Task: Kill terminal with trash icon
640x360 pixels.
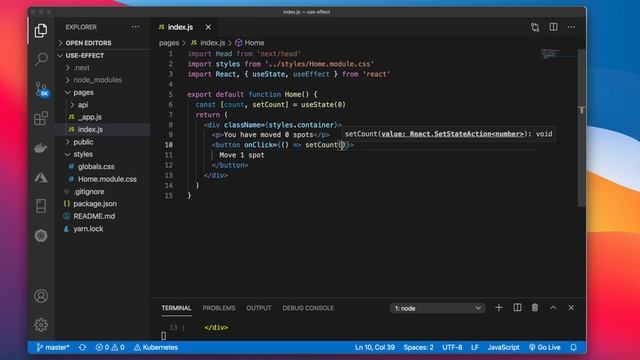Action: [x=535, y=308]
